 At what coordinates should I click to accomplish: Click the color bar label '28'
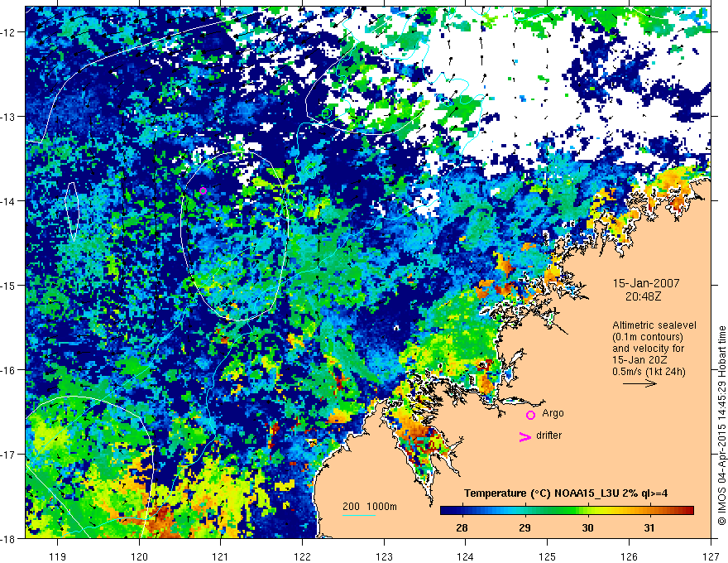tap(462, 527)
